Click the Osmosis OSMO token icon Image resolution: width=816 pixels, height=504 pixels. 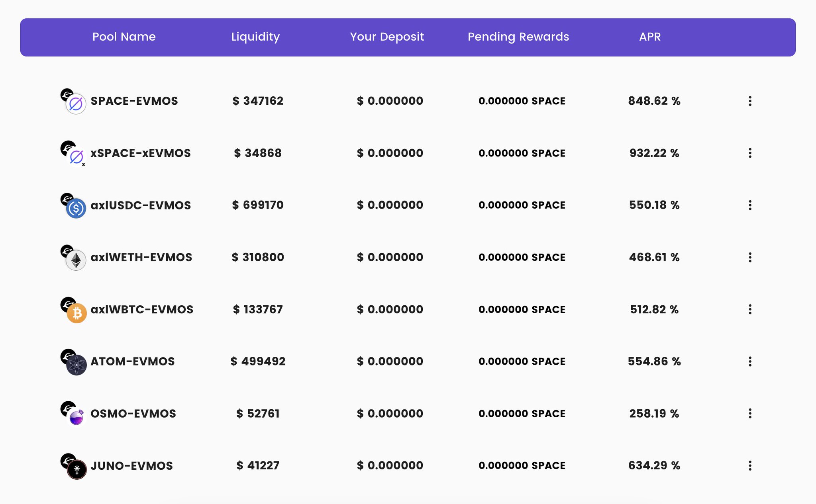tap(76, 417)
